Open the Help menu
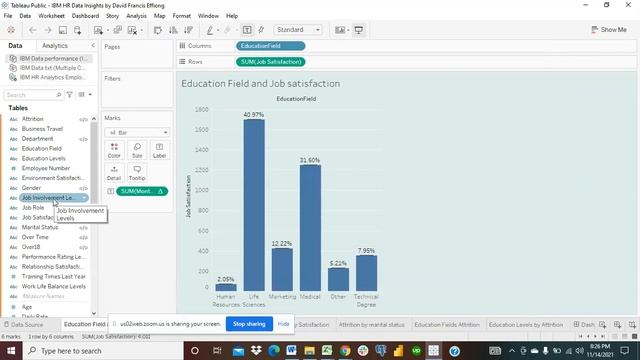The image size is (640, 360). (x=232, y=16)
